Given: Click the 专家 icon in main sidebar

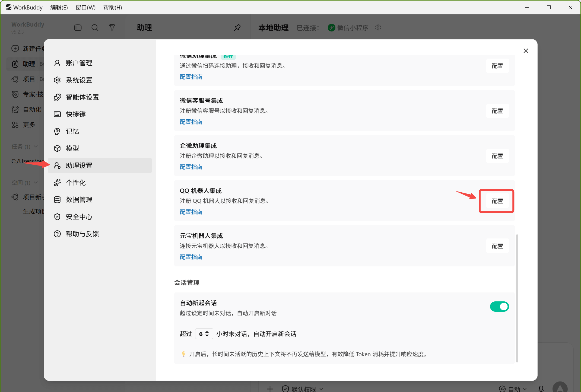Looking at the screenshot, I should pyautogui.click(x=15, y=94).
